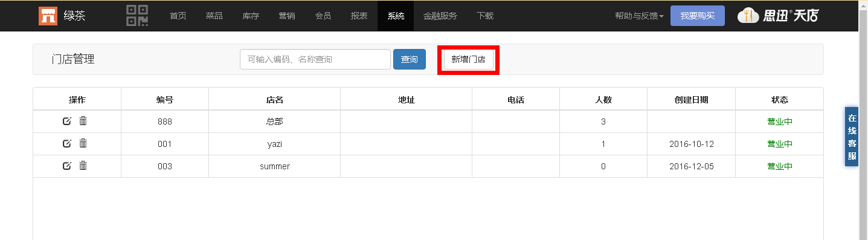Open the 金融服务 menu
This screenshot has height=240, width=868.
440,16
